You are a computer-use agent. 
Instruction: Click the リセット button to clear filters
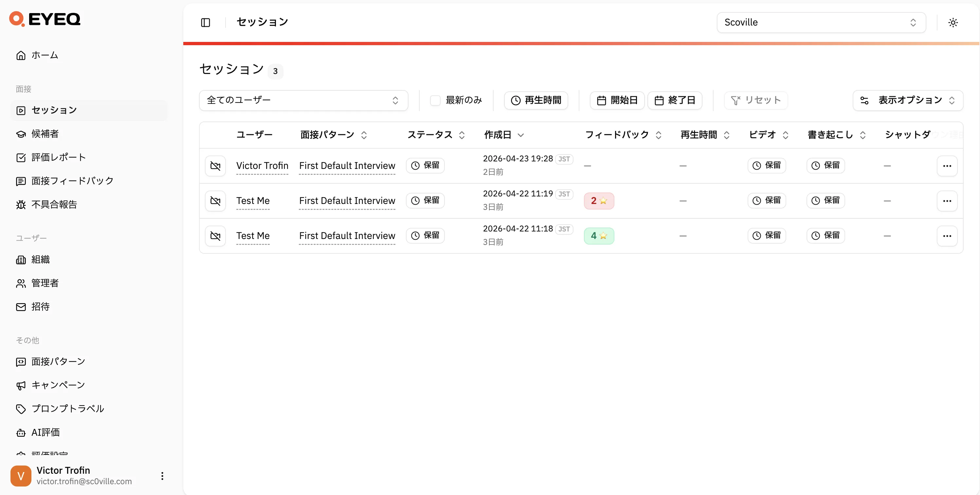pos(755,100)
